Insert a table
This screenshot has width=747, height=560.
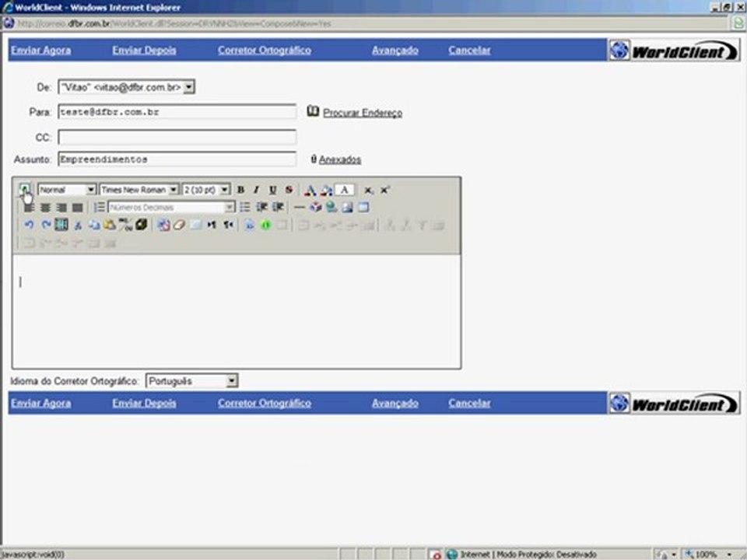click(363, 207)
